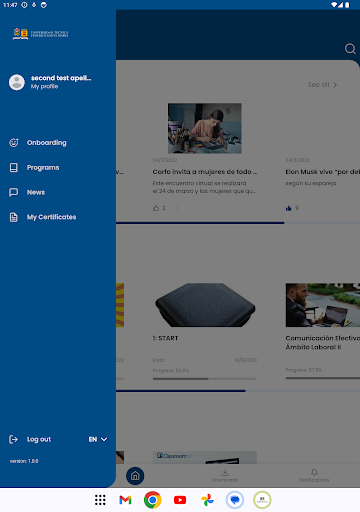Open the Corfo invita a mujeres article title
Viewport: 360px width, 512px height.
(x=205, y=172)
